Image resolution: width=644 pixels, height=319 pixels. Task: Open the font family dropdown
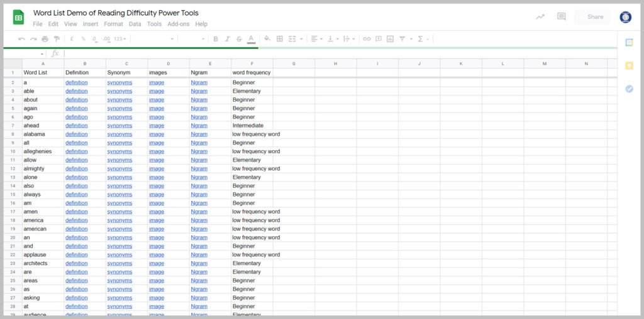coord(153,39)
